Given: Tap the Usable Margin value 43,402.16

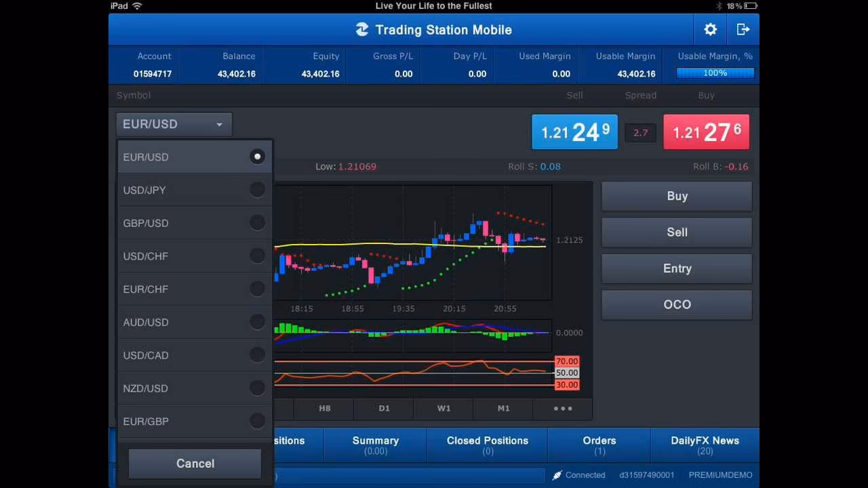Looking at the screenshot, I should 636,74.
